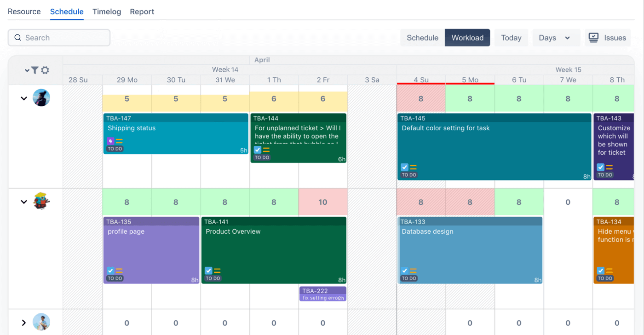This screenshot has height=335, width=644.
Task: Expand the third resource row
Action: (x=24, y=322)
